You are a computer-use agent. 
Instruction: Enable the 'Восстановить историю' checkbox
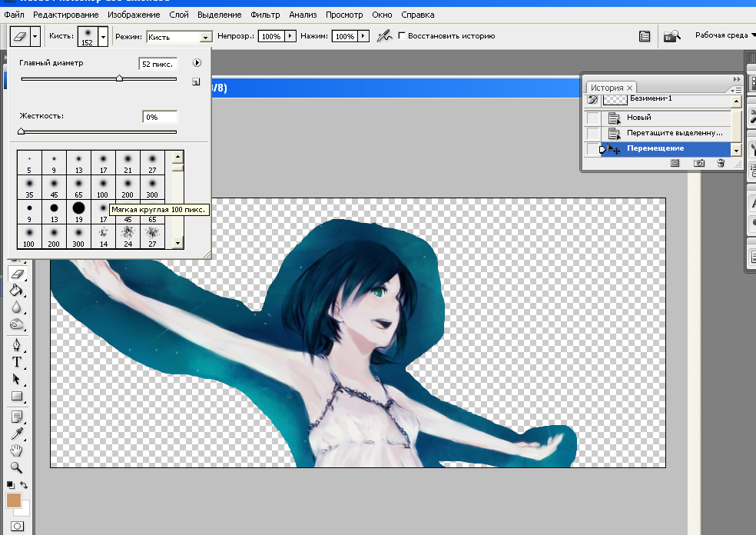pos(401,36)
